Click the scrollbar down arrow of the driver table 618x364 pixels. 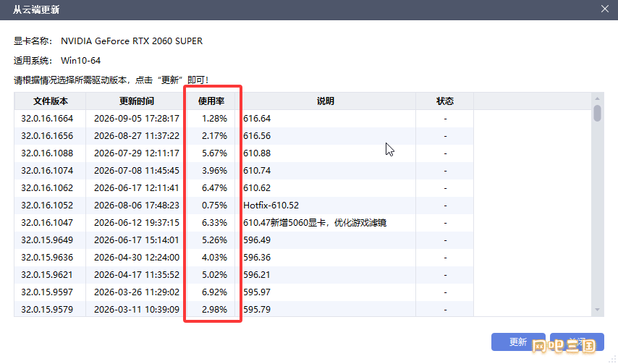click(597, 310)
